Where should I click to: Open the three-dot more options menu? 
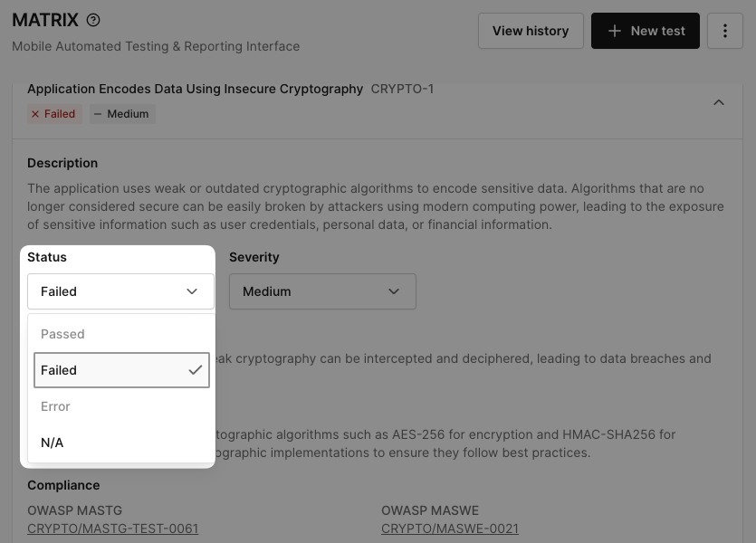pos(724,31)
